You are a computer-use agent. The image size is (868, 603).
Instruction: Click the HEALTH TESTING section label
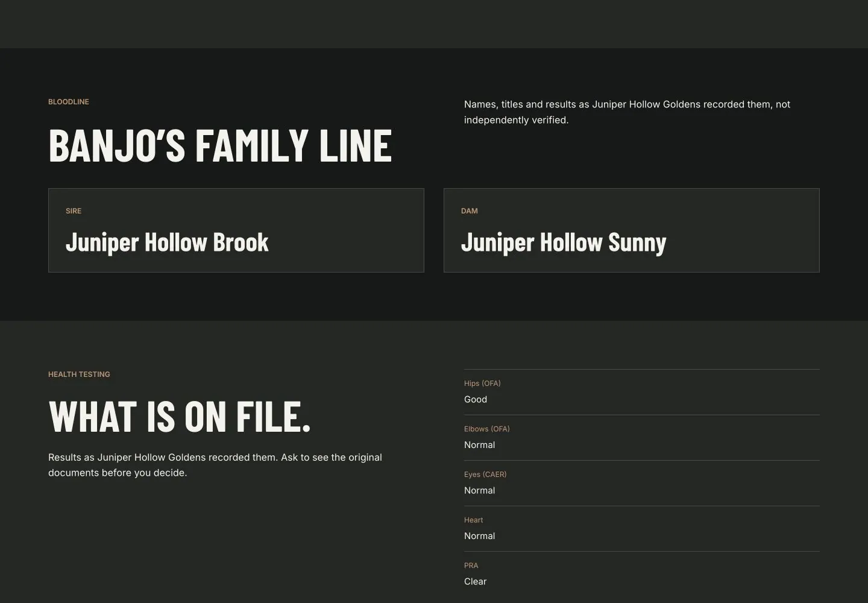tap(79, 374)
